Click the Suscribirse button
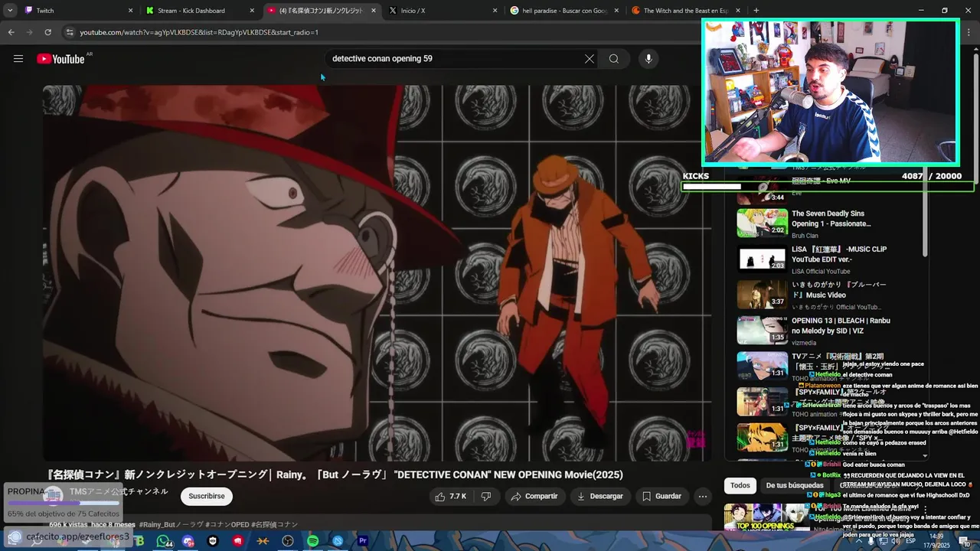The height and width of the screenshot is (551, 980). [x=207, y=497]
